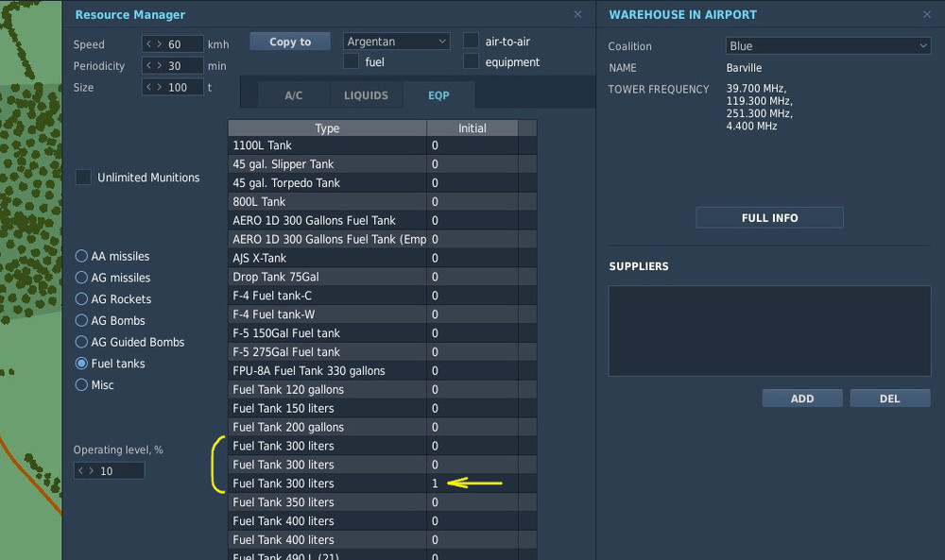Select the AG Bombs radio button
This screenshot has height=560, width=945.
(81, 320)
